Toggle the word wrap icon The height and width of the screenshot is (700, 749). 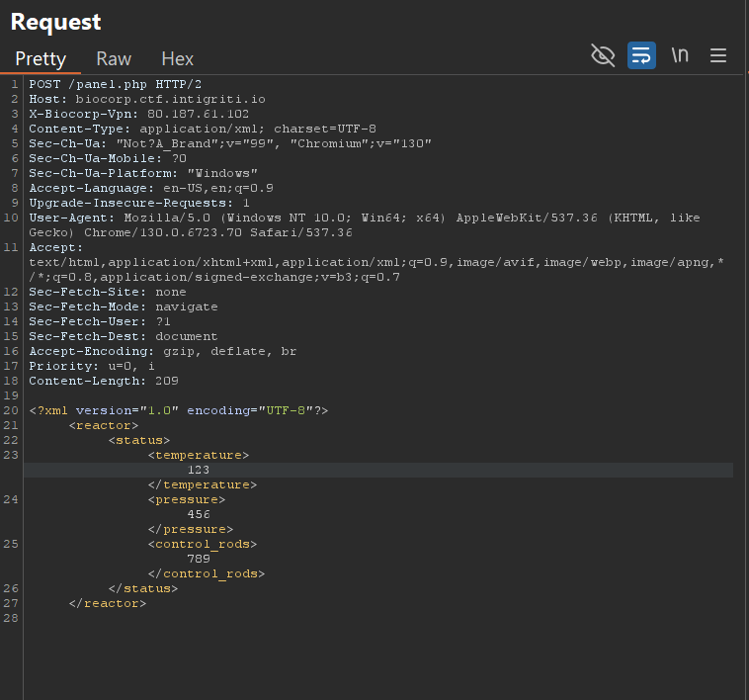point(641,55)
